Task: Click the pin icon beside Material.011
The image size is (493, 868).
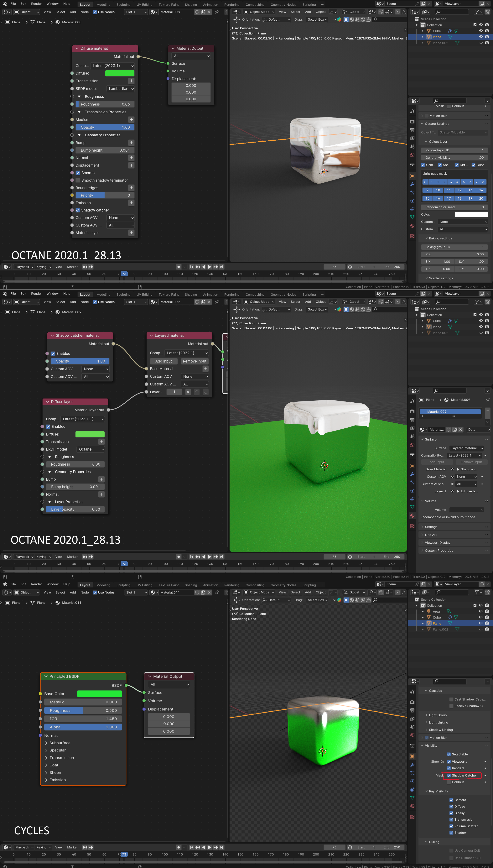Action: tap(217, 592)
